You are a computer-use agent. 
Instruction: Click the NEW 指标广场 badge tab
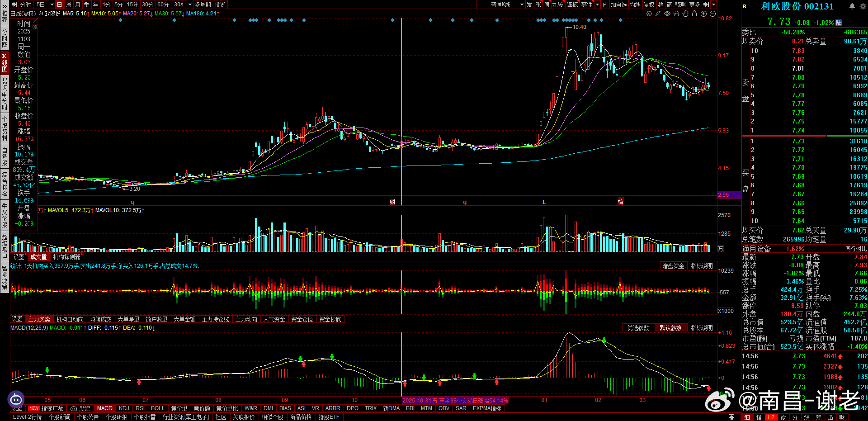(x=46, y=408)
